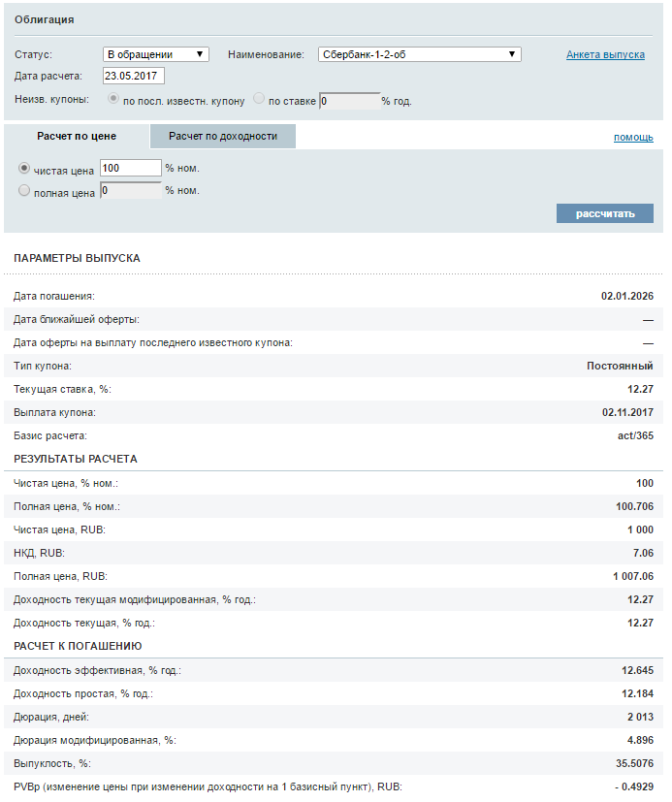Click clean price RUB value "1 000"
This screenshot has height=802, width=672.
coord(640,529)
